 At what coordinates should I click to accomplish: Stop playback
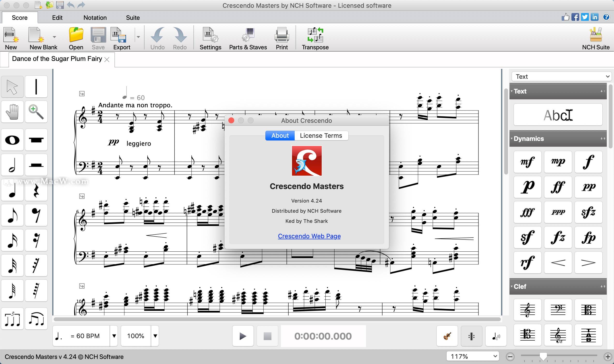tap(267, 336)
